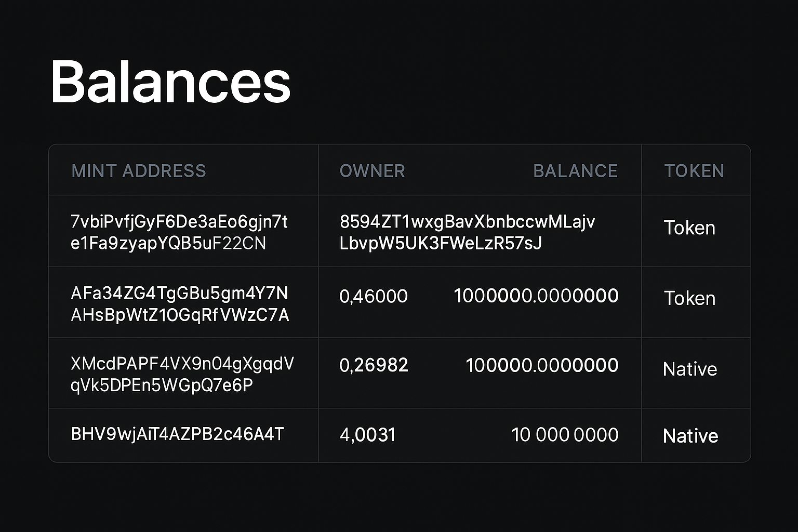The height and width of the screenshot is (532, 798).
Task: Open mint address starting with XMcdPAPF4VX9
Action: pos(182,374)
